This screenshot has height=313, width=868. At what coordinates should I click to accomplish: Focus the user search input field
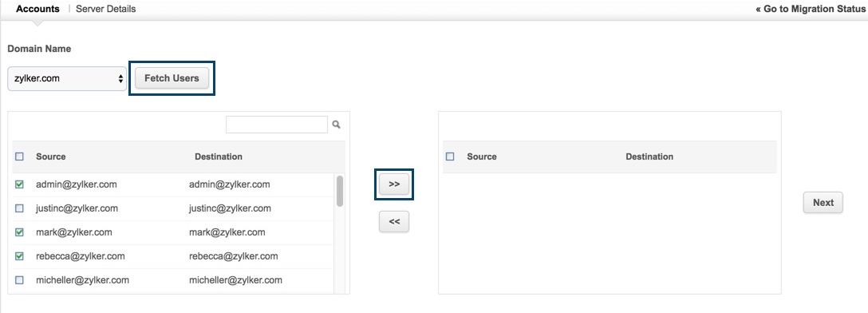point(277,125)
